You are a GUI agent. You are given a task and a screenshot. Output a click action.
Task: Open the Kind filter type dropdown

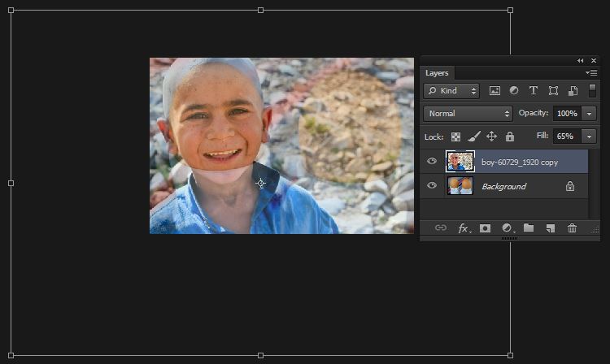(x=451, y=91)
